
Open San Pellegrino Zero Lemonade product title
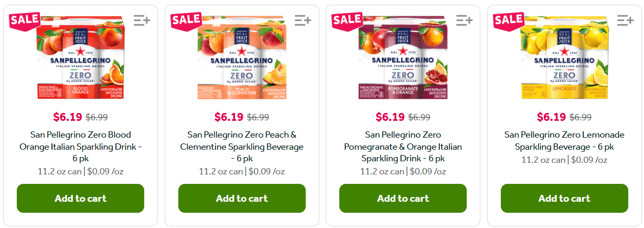564,141
